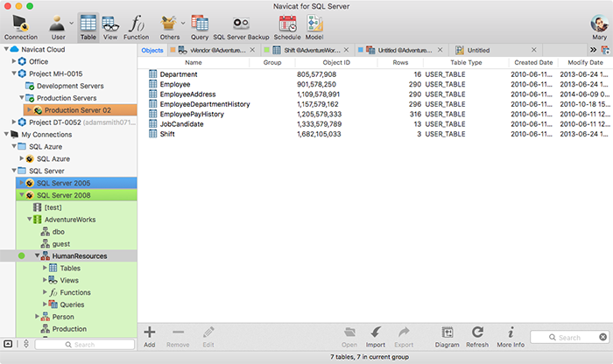Select the Others toolbar icon
This screenshot has width=613, height=364.
pyautogui.click(x=169, y=27)
